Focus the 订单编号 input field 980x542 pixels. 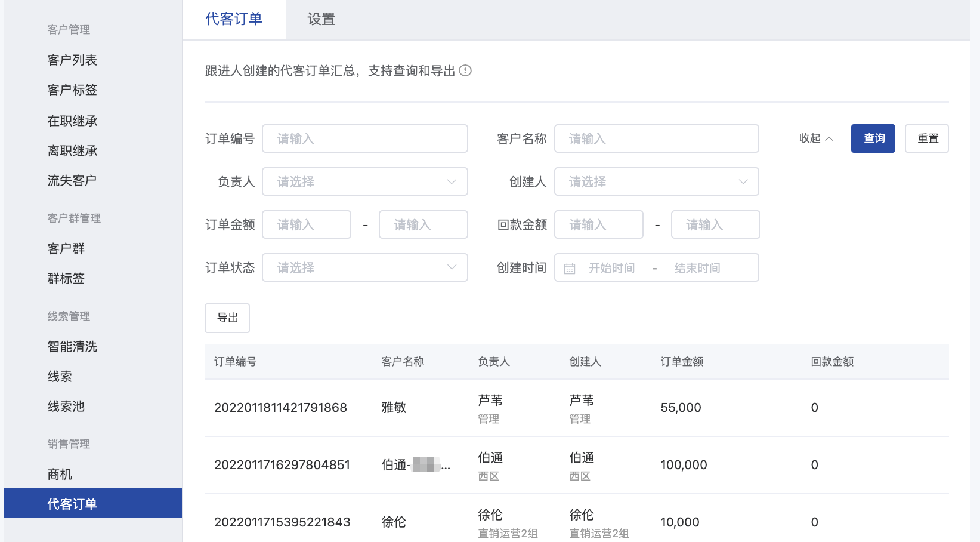[365, 138]
